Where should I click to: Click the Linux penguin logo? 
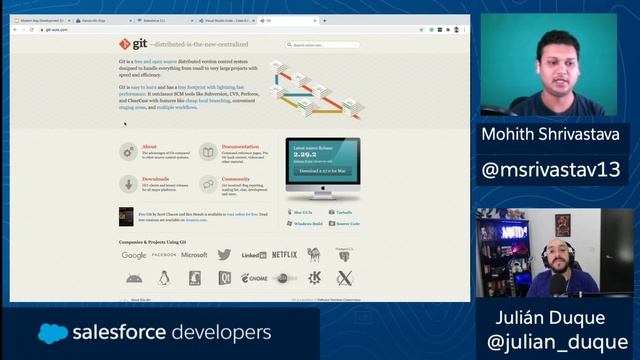pyautogui.click(x=164, y=278)
